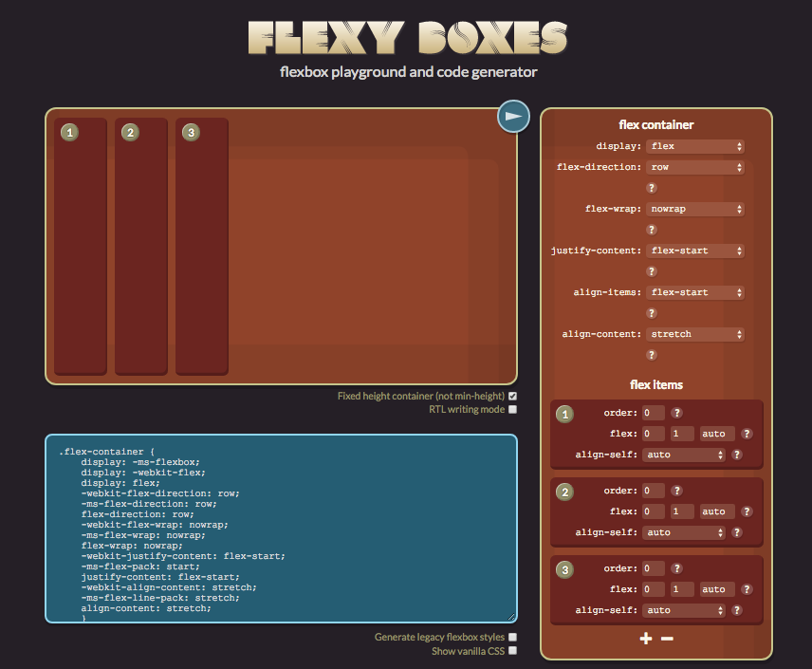Click flex-basis auto field of item 1
Viewport: 812px width, 669px height.
coord(717,434)
